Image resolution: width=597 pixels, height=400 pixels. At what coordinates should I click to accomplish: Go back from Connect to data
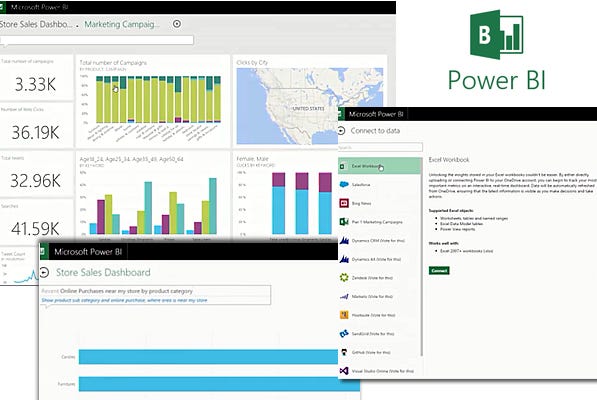pos(342,131)
